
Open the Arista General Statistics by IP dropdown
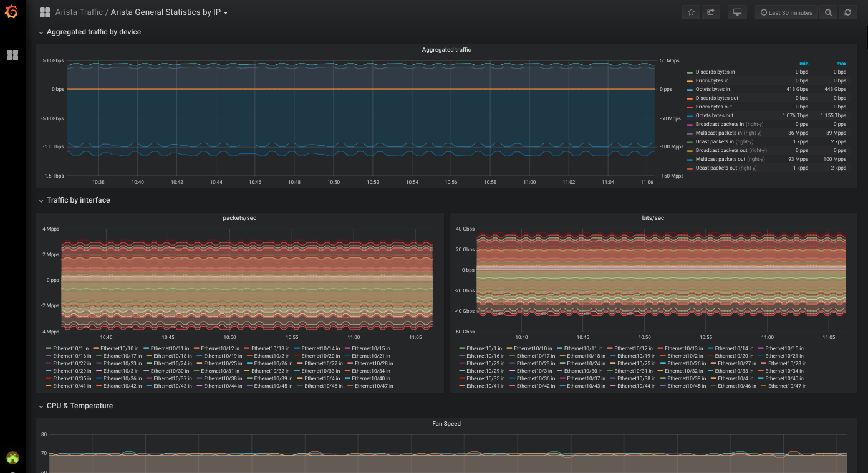pos(169,12)
